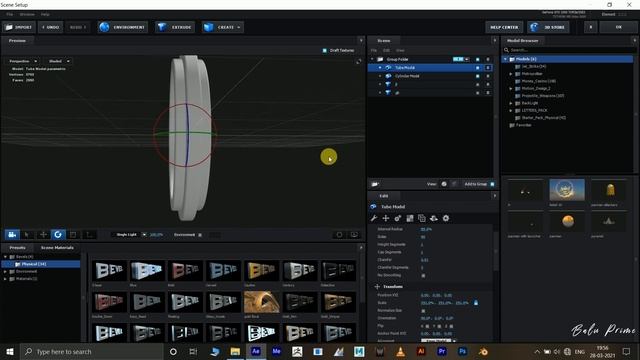Open Media Encoder from the taskbar
This screenshot has width=640, height=360.
point(276,351)
